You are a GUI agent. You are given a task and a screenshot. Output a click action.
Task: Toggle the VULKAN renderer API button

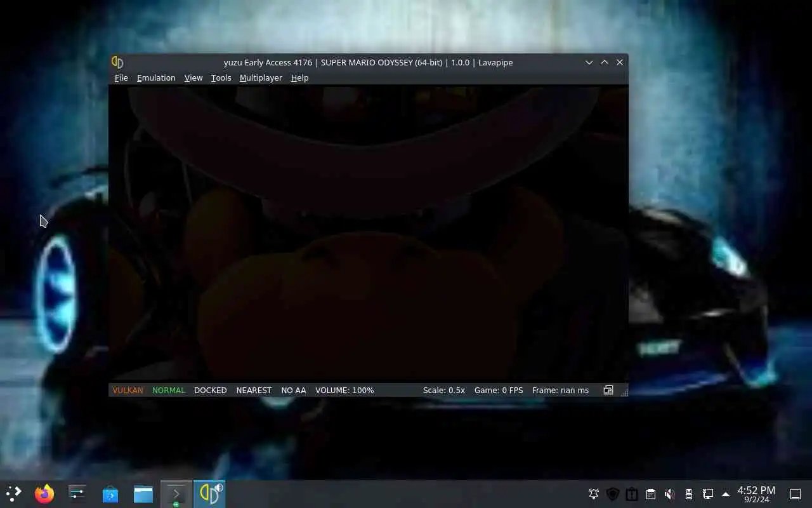point(128,390)
